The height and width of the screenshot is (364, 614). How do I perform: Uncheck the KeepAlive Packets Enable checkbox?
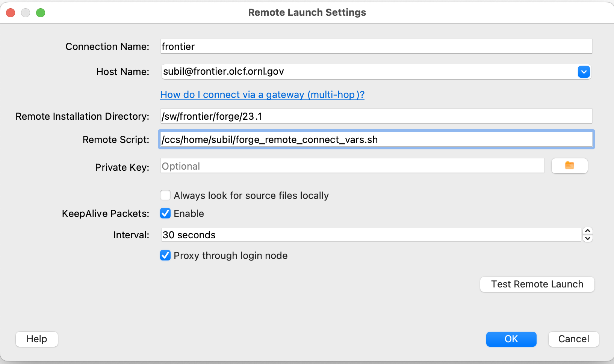[165, 214]
